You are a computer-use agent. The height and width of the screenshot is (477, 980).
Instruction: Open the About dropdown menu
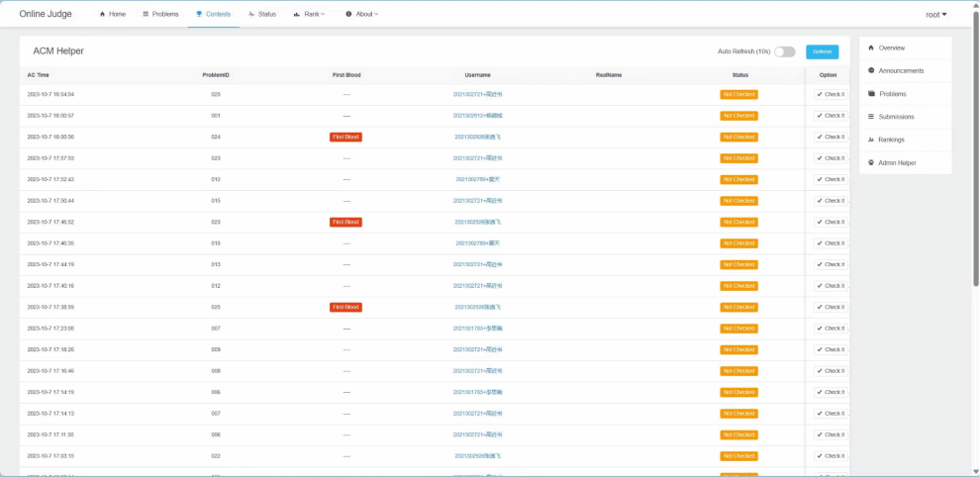pyautogui.click(x=362, y=14)
